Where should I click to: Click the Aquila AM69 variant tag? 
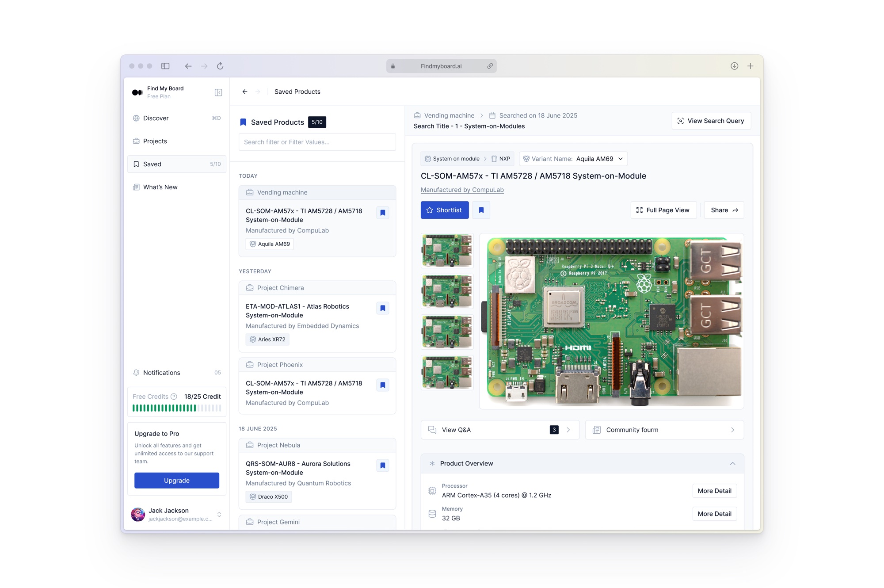click(x=270, y=244)
